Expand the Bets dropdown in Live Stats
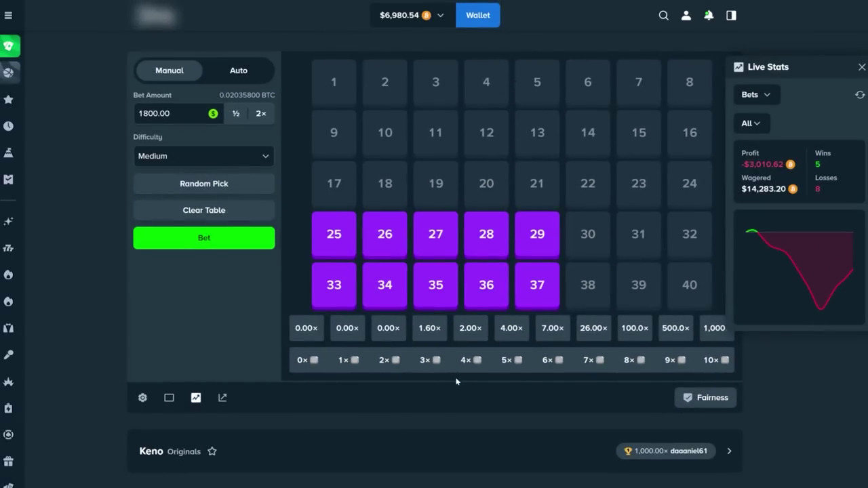868x488 pixels. tap(756, 95)
